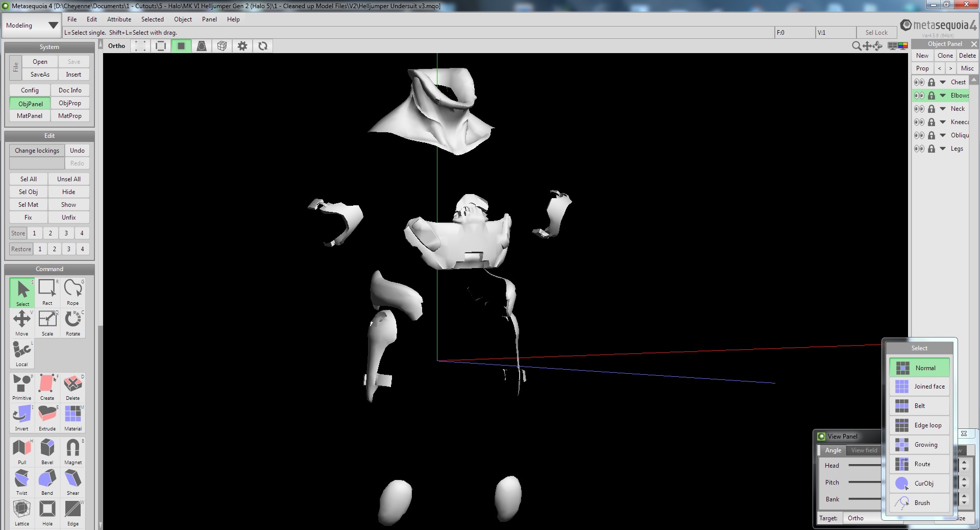This screenshot has height=530, width=980.
Task: Activate the Rotate command
Action: click(73, 323)
